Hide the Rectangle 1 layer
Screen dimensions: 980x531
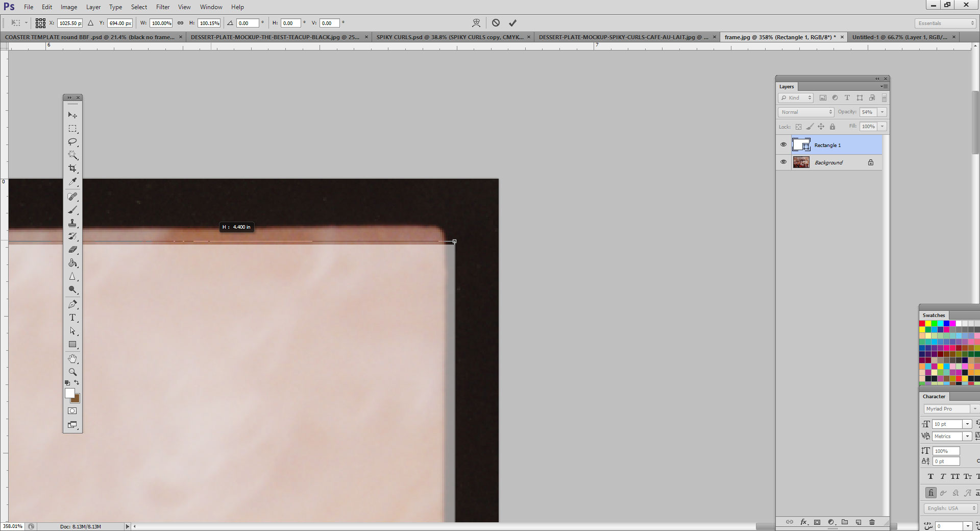[x=783, y=144]
